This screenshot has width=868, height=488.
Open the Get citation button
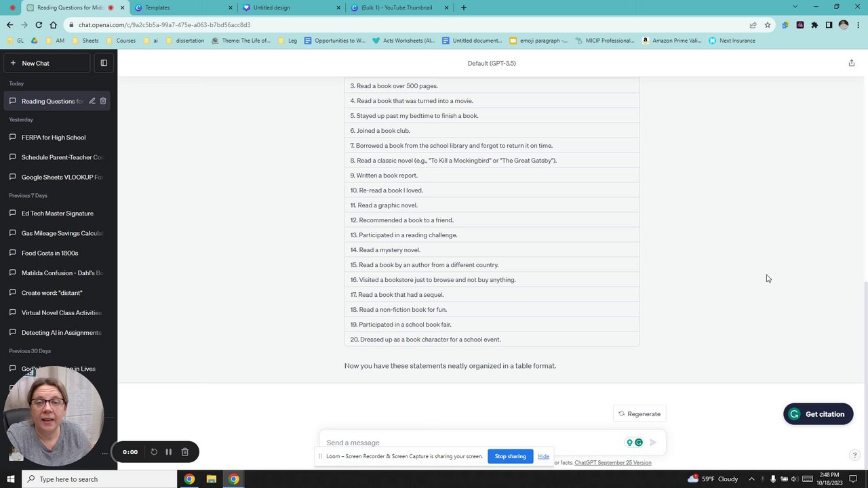pyautogui.click(x=818, y=414)
